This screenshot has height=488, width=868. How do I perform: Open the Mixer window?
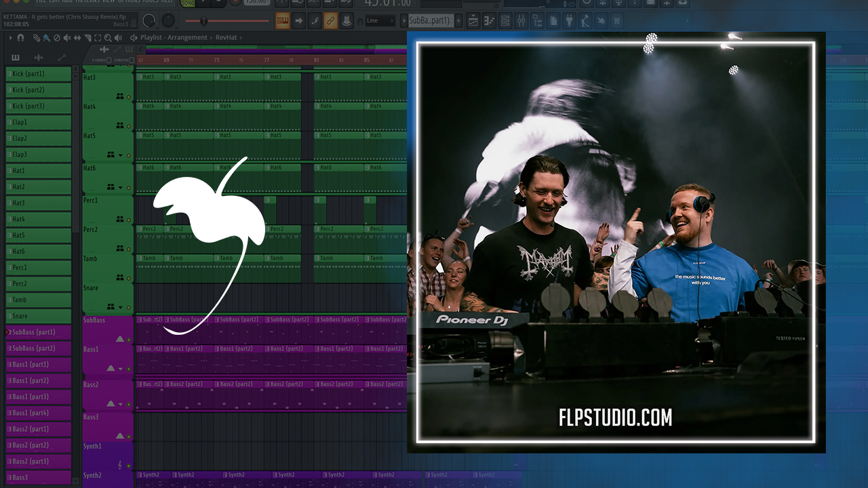point(521,21)
